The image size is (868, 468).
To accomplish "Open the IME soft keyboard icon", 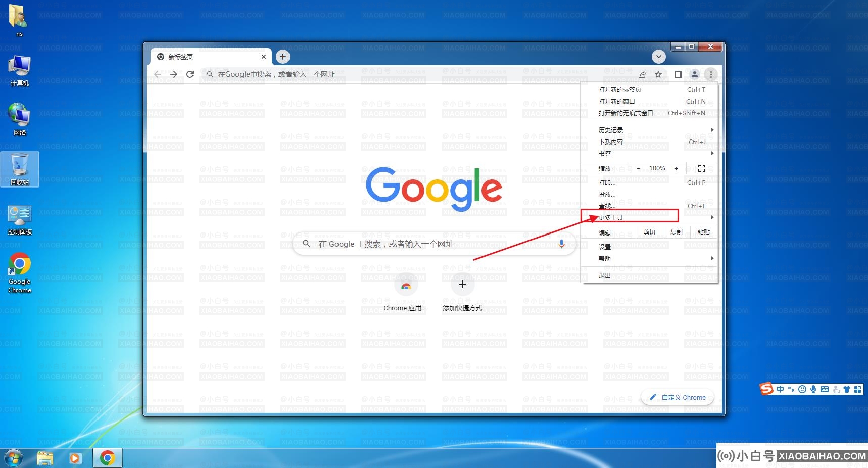I will click(x=825, y=389).
